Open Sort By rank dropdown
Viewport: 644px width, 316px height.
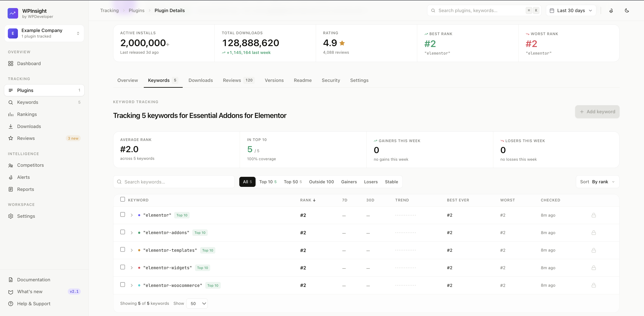[597, 182]
